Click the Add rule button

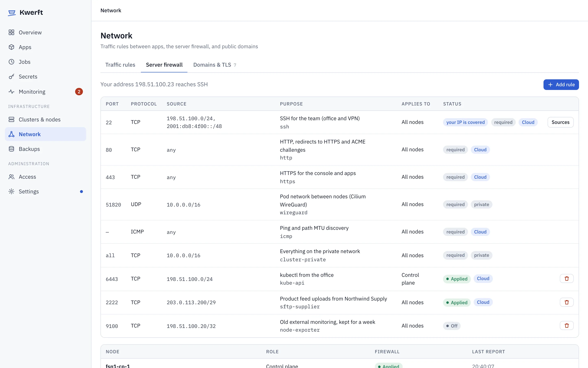click(561, 84)
